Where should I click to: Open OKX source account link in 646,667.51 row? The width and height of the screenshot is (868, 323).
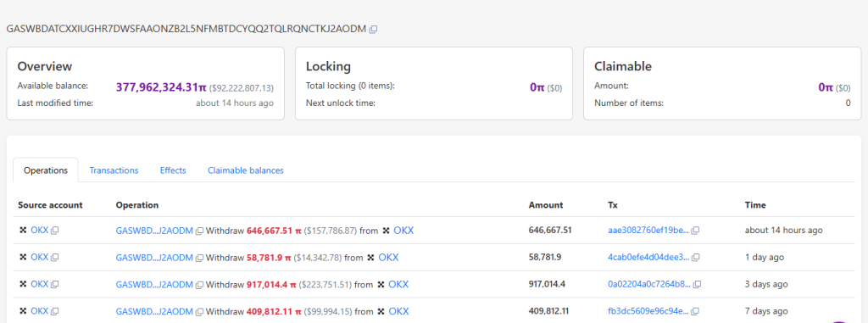tap(39, 230)
